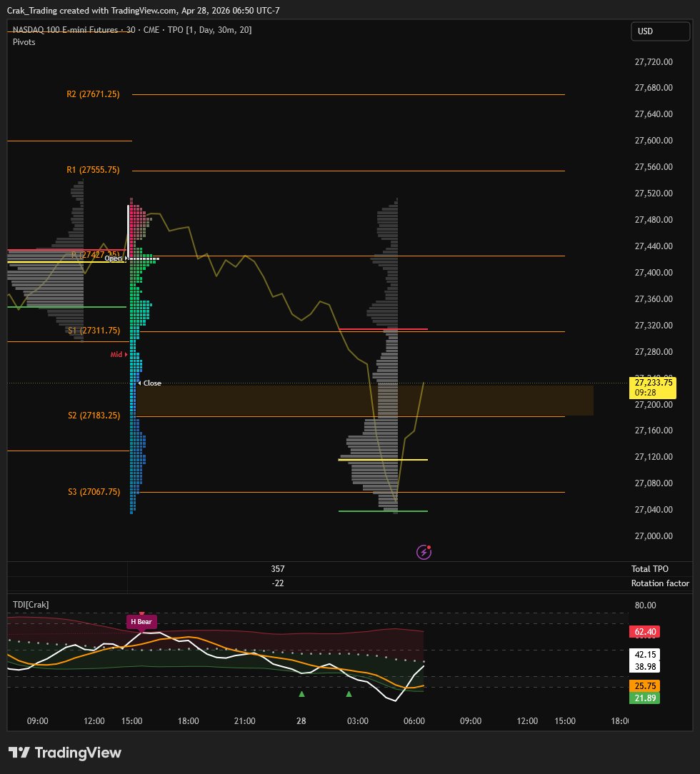Viewport: 700px width, 774px height.
Task: Click the Pivots indicator legend
Action: coord(24,42)
